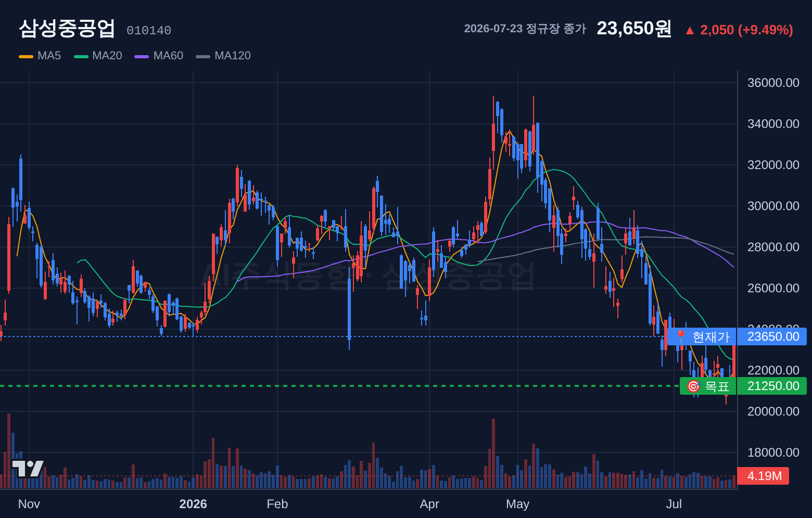Viewport: 812px width, 518px height.
Task: Click the red up-triangle price change icon
Action: [x=690, y=30]
